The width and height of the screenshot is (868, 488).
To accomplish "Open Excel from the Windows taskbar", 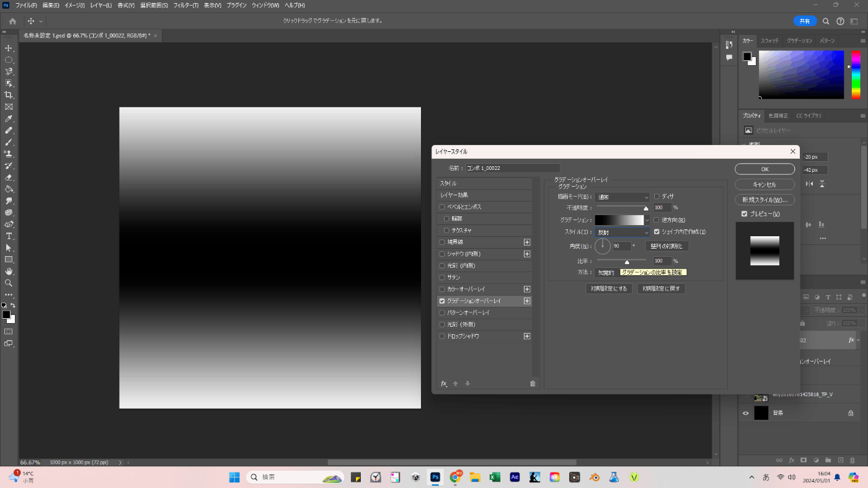I will tap(495, 477).
